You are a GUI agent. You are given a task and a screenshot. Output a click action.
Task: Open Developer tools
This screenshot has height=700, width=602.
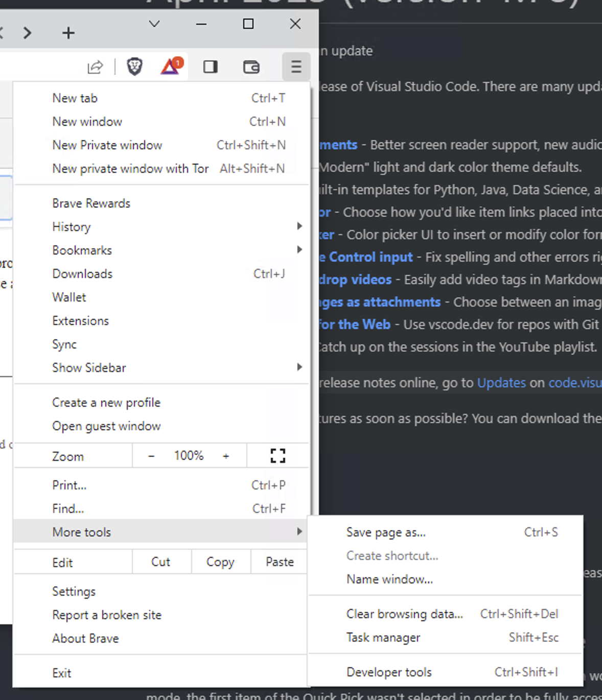[389, 672]
